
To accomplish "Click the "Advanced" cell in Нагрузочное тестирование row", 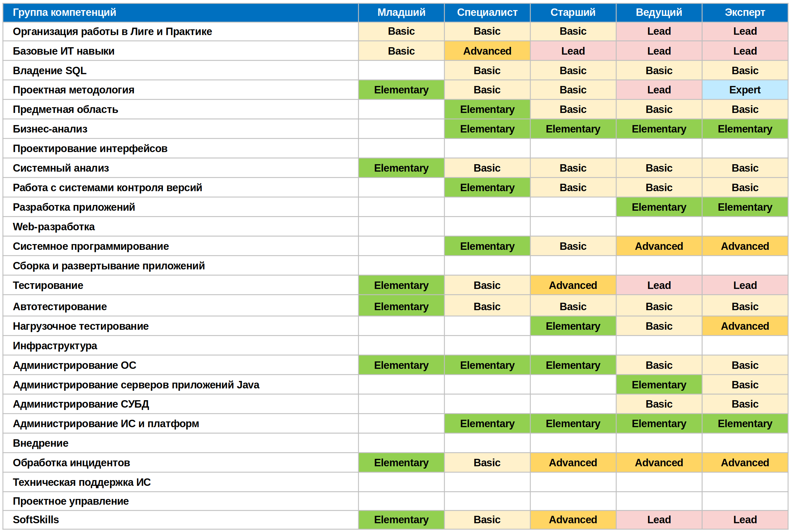I will [744, 326].
